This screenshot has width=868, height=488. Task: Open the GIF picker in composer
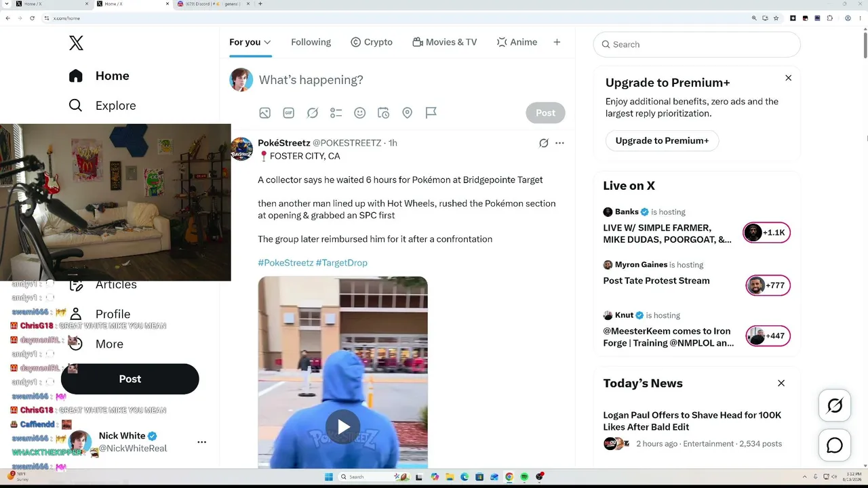coord(289,113)
